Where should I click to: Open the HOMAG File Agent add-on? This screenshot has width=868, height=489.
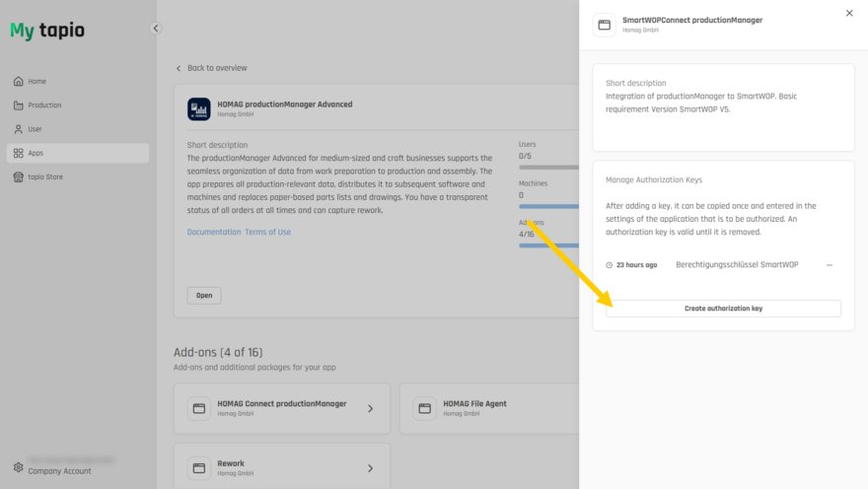pos(489,408)
